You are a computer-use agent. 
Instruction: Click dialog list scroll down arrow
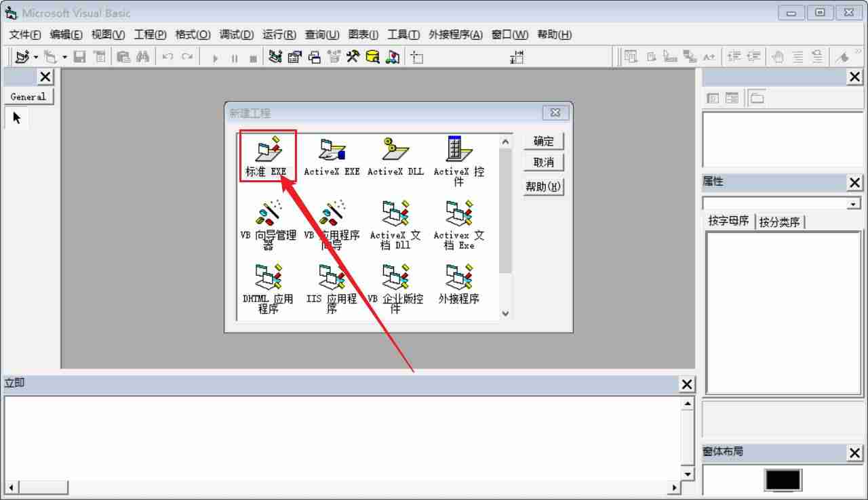(x=505, y=314)
